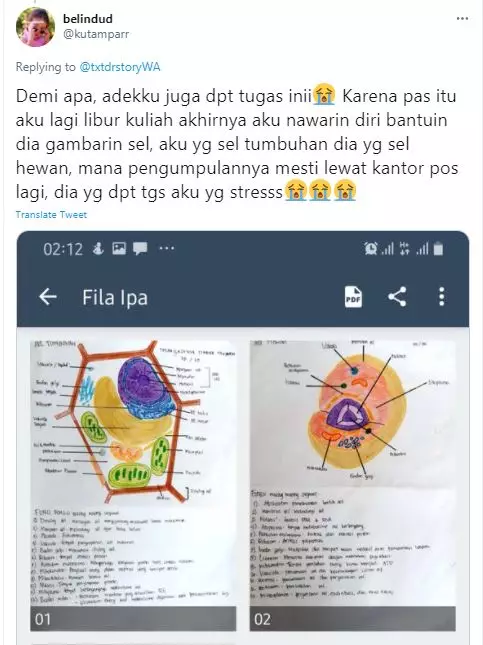This screenshot has width=483, height=645.
Task: Click belindud's profile avatar
Action: (35, 27)
